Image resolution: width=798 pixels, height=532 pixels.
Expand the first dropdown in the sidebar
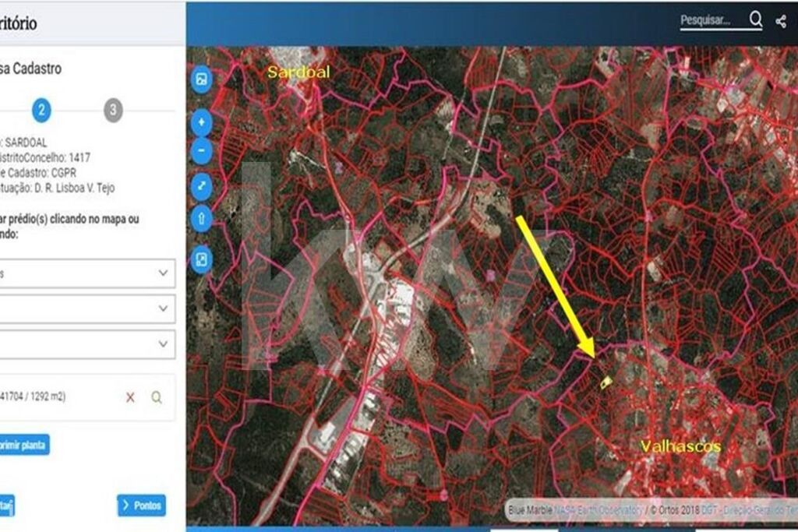click(x=87, y=273)
